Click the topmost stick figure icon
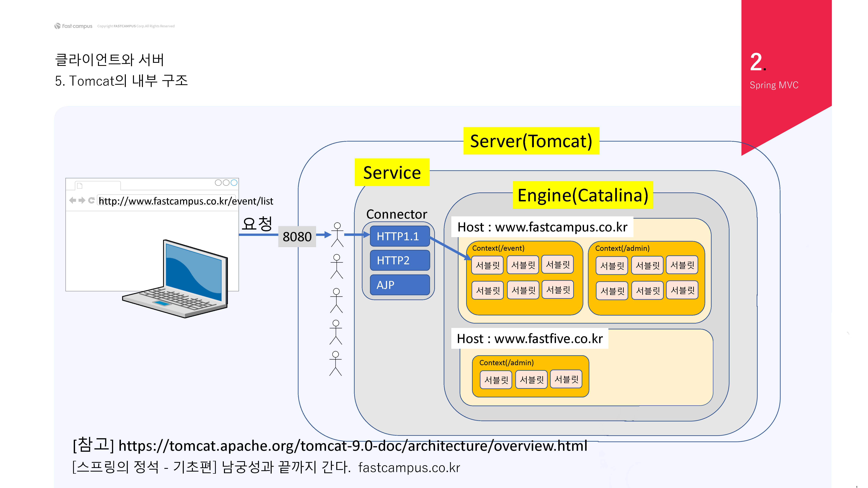 pyautogui.click(x=337, y=235)
